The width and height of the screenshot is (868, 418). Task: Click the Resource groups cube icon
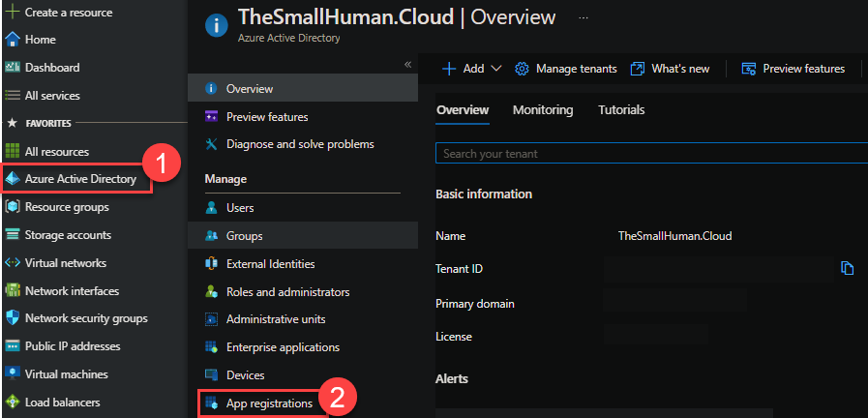pyautogui.click(x=13, y=206)
